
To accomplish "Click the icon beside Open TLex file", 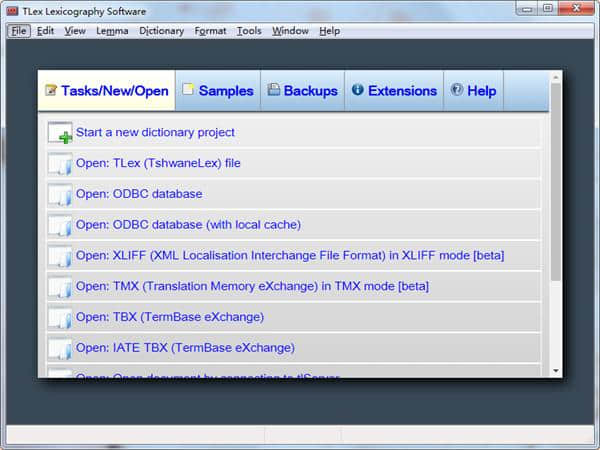I will [60, 163].
